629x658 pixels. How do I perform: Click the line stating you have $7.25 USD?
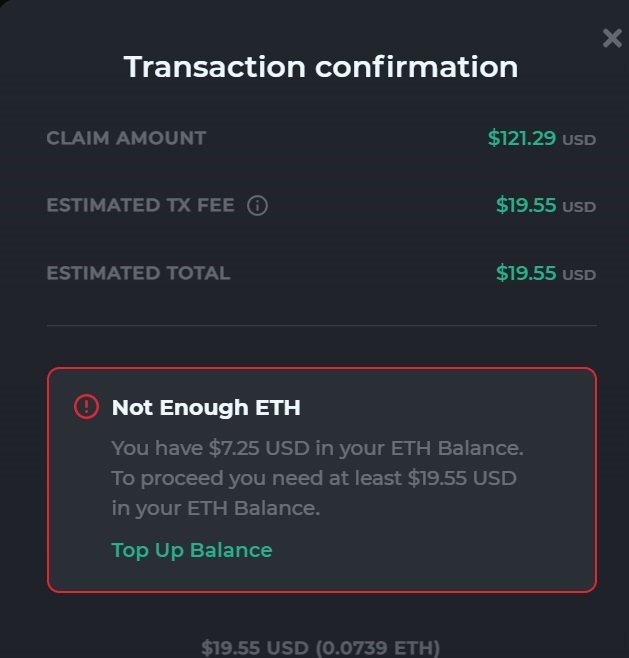pos(317,448)
